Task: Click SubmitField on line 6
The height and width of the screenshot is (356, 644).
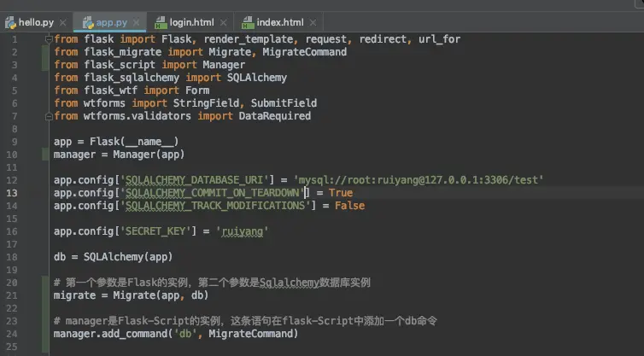Action: (284, 103)
